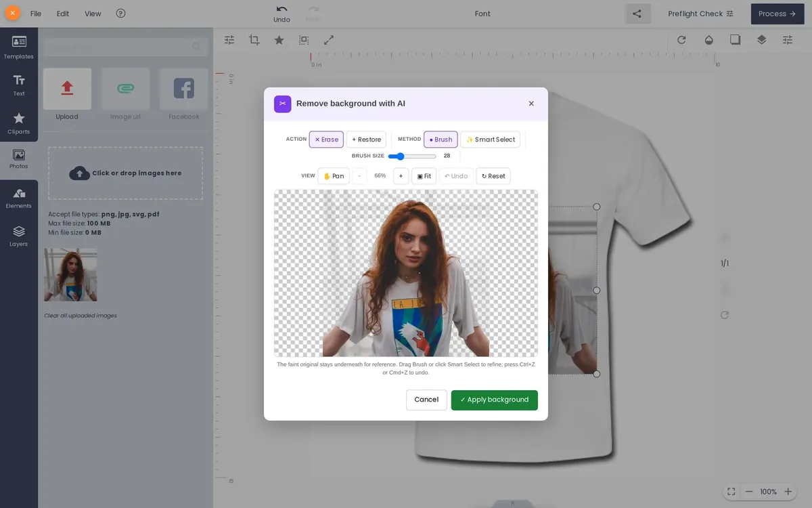
Task: Open the Cliparts panel
Action: pyautogui.click(x=19, y=123)
